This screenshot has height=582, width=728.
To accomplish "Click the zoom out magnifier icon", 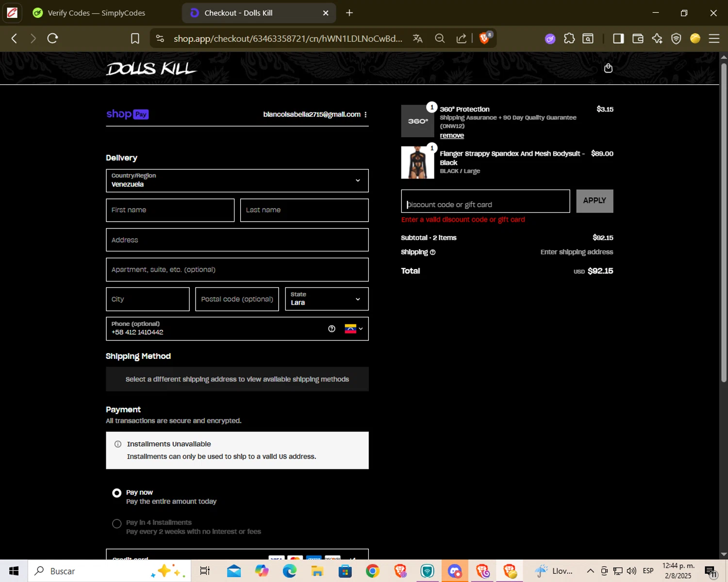I will click(440, 38).
